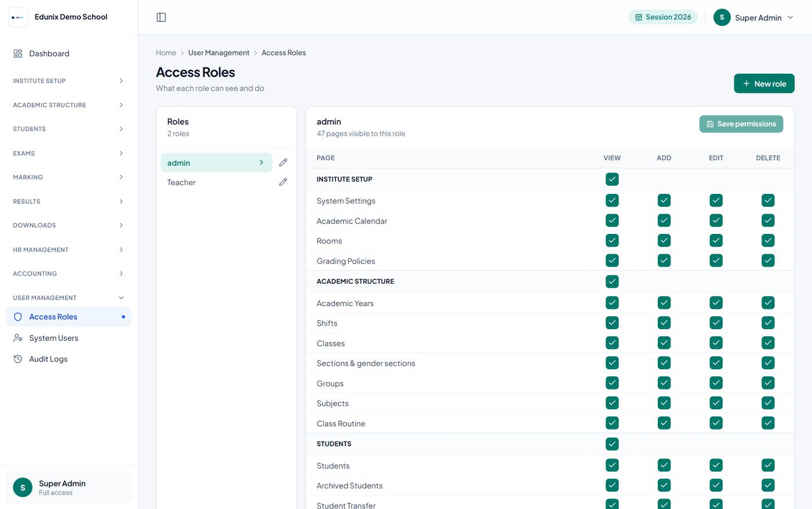The width and height of the screenshot is (812, 509).
Task: Uncheck Rooms Delete permission
Action: click(768, 240)
